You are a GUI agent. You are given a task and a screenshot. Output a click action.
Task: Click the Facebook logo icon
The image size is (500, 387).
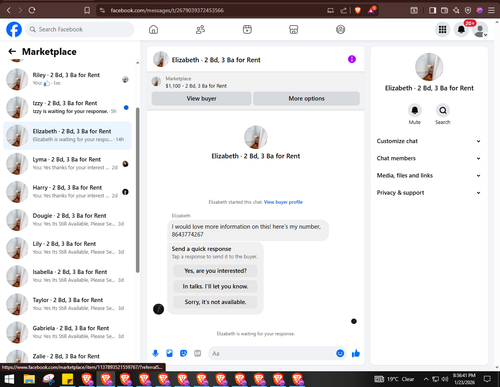[14, 29]
